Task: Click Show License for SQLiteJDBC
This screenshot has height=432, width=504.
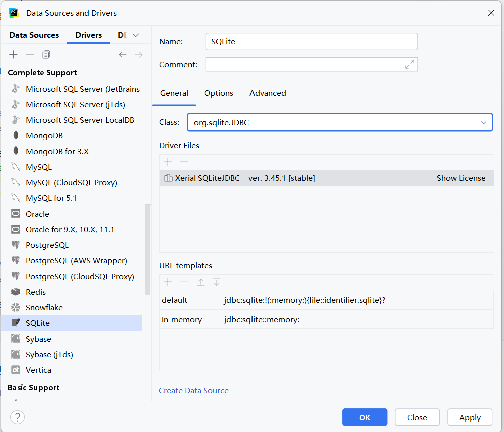Action: point(461,178)
